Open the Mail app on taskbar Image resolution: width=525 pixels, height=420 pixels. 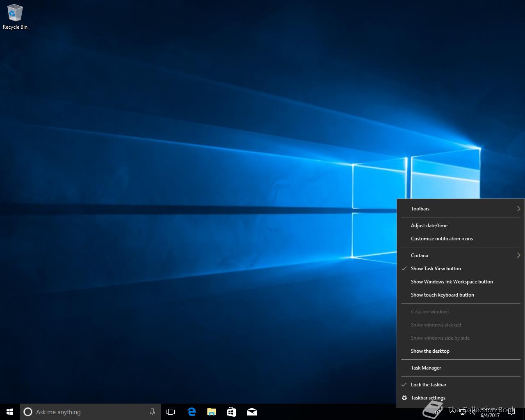(x=252, y=412)
